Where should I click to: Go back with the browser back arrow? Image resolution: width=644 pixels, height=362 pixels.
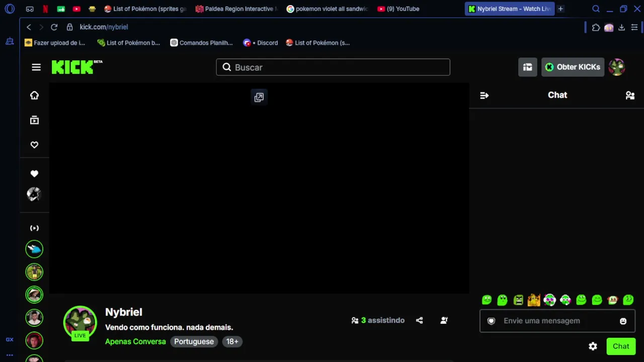click(29, 27)
